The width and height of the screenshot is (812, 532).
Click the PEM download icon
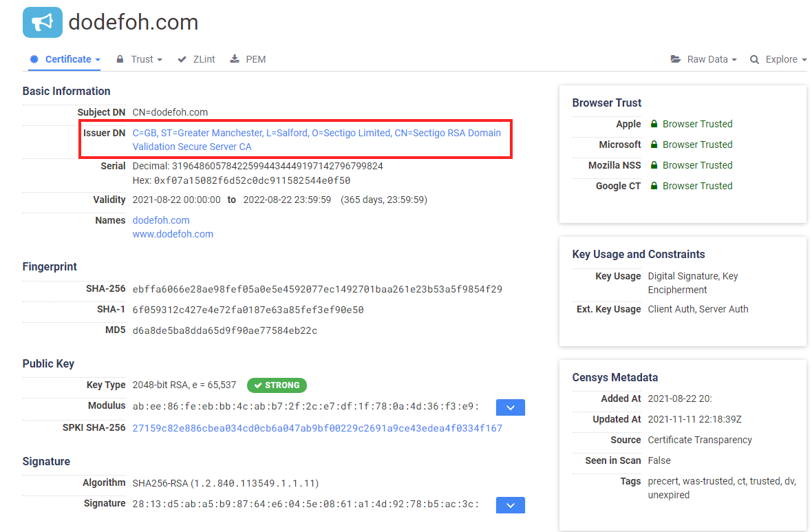pyautogui.click(x=235, y=59)
